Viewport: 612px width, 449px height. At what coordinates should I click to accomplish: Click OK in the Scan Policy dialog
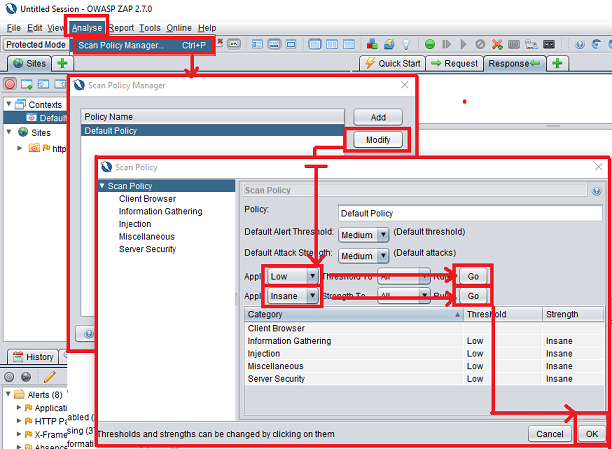pyautogui.click(x=592, y=434)
